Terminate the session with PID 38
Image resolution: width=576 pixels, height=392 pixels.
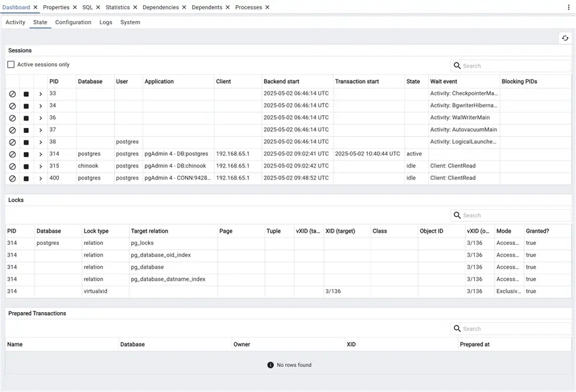coord(26,141)
